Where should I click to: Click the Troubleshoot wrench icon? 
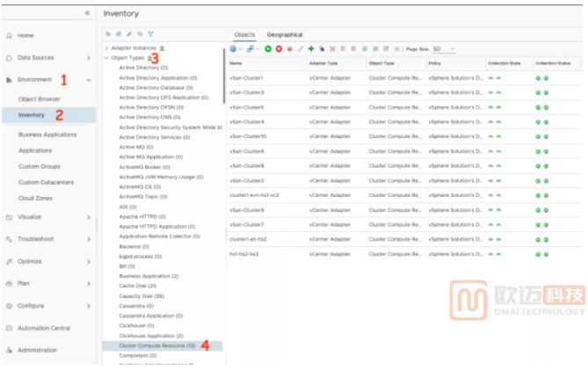pos(9,239)
